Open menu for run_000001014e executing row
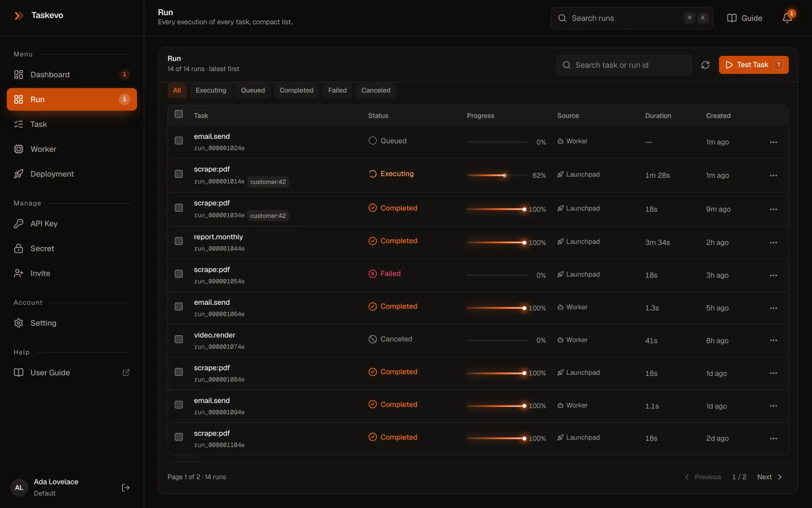The width and height of the screenshot is (812, 508). [773, 176]
